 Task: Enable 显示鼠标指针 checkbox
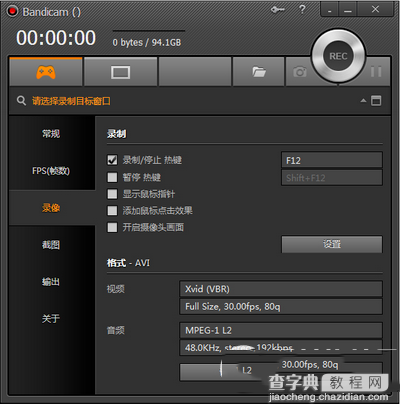tap(112, 194)
